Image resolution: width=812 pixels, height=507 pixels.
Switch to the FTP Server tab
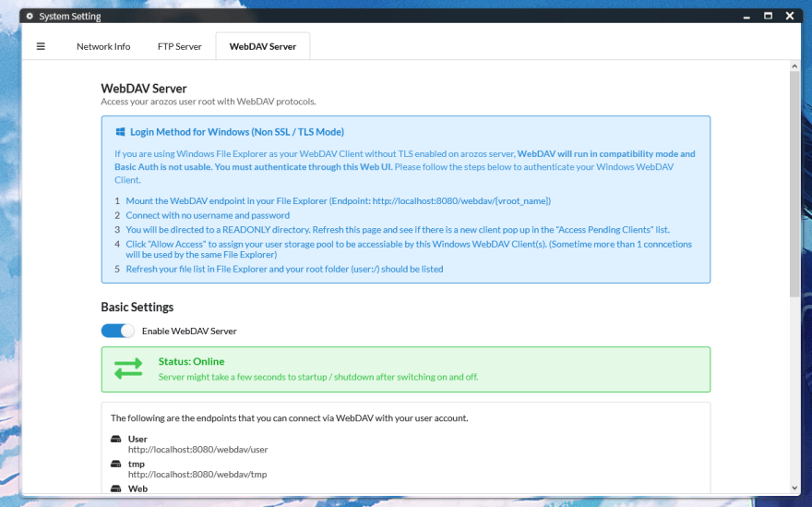coord(180,47)
